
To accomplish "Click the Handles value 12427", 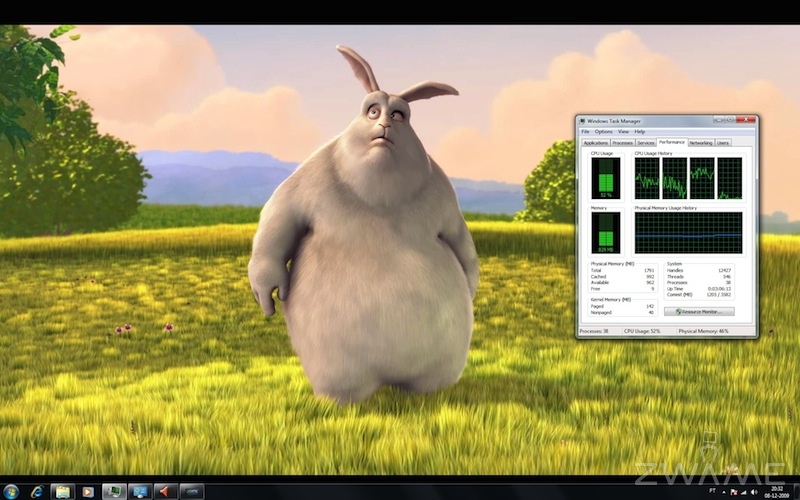I will (x=724, y=270).
